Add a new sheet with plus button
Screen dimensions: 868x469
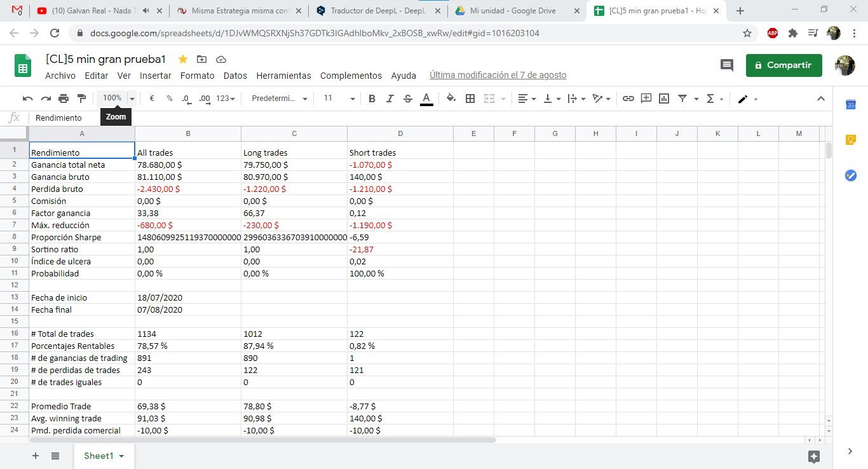coord(36,456)
